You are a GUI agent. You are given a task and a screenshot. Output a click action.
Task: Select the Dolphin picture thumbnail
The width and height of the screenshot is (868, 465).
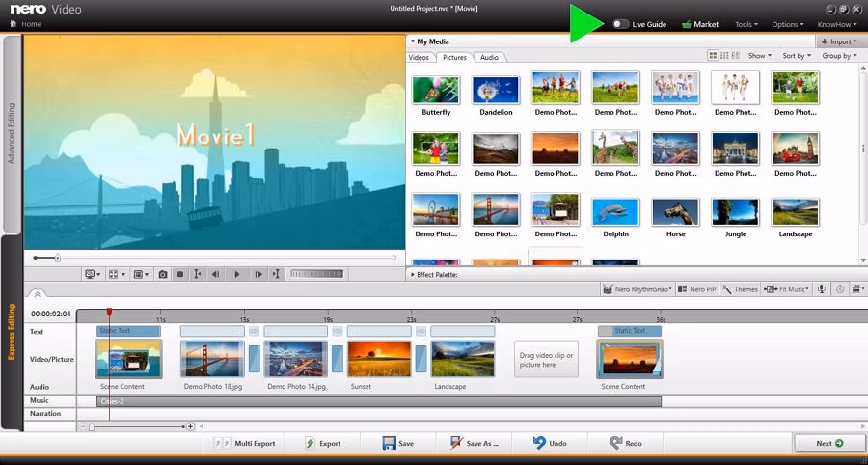(615, 212)
